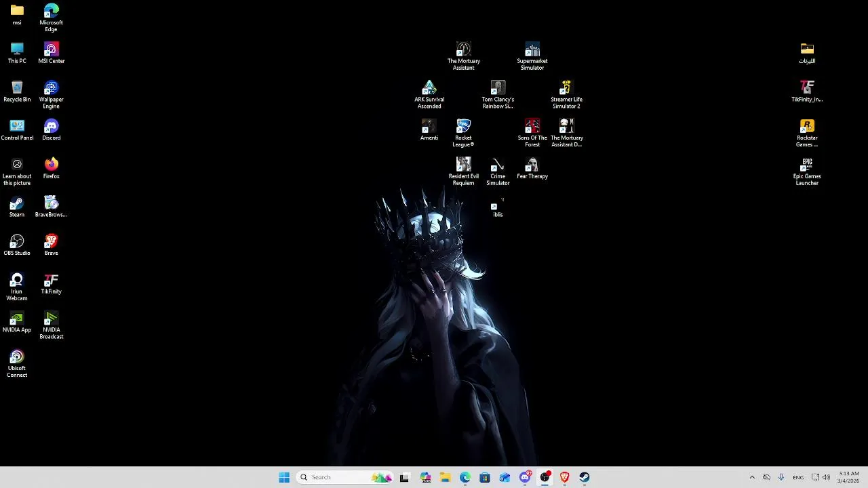Switch to Brave browser on the taskbar
868x488 pixels.
coord(564,477)
